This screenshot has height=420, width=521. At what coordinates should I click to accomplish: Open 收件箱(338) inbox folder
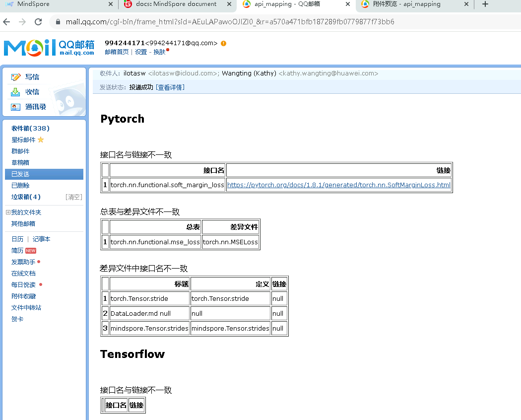point(30,129)
